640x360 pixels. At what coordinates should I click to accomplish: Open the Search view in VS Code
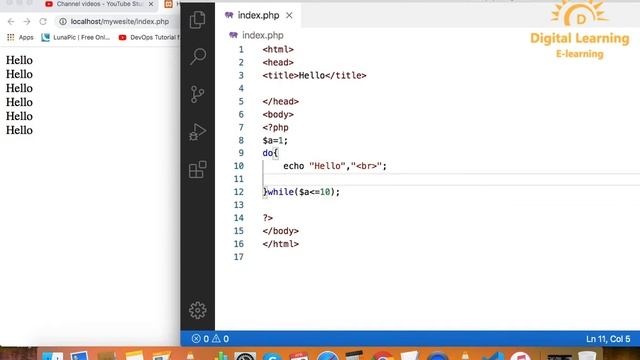coord(198,56)
